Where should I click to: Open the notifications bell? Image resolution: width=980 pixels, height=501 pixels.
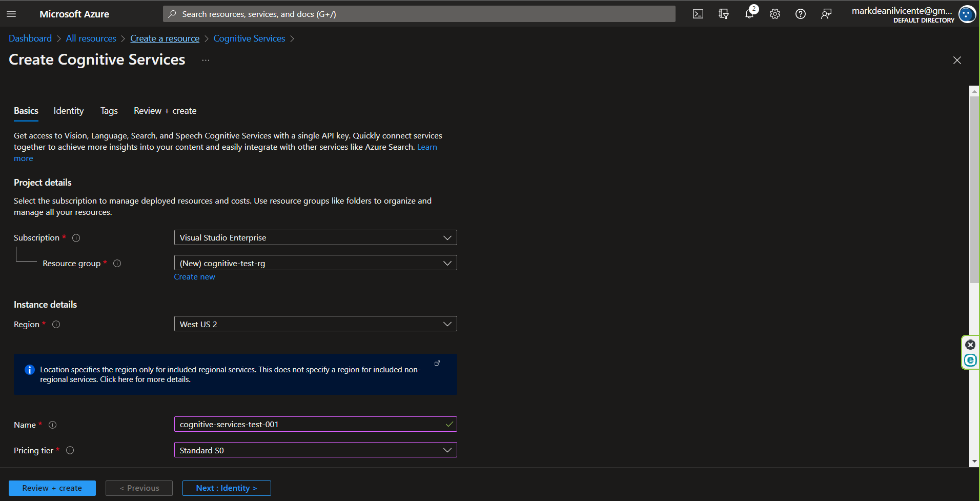tap(749, 14)
